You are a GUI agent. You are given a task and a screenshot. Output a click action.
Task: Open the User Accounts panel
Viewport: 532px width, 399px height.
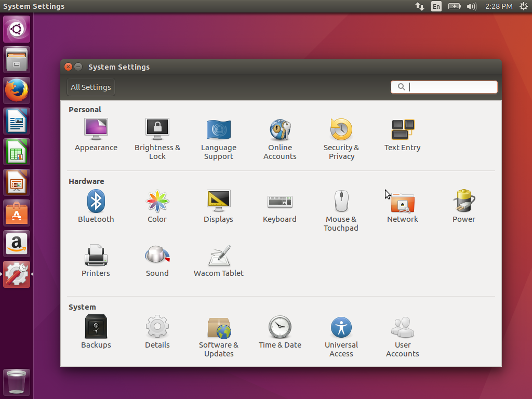coord(403,336)
